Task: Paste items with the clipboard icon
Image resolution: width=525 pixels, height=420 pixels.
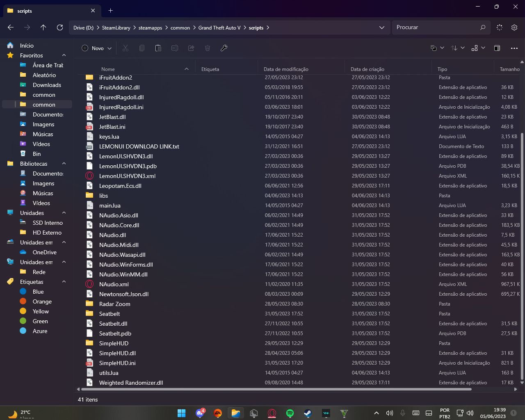Action: tap(158, 48)
